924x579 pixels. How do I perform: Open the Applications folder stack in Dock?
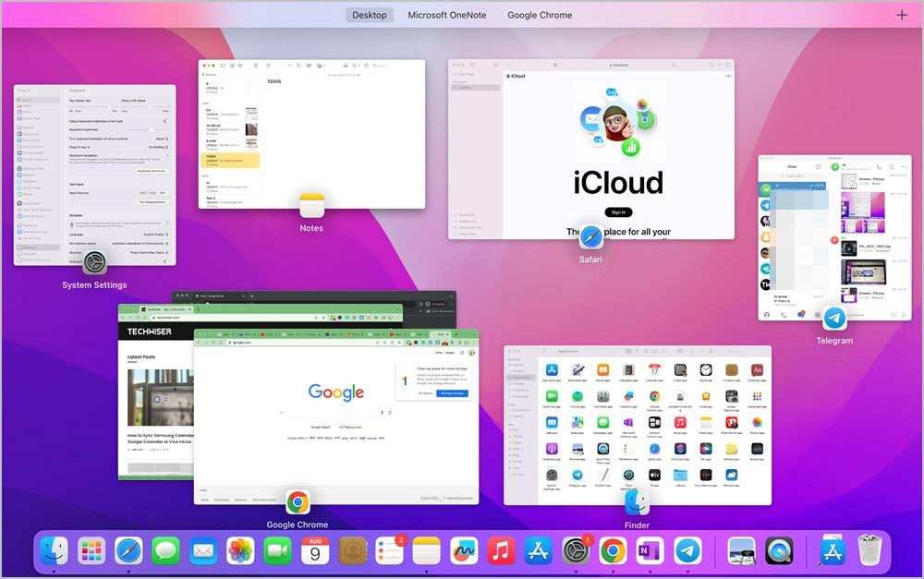point(833,551)
